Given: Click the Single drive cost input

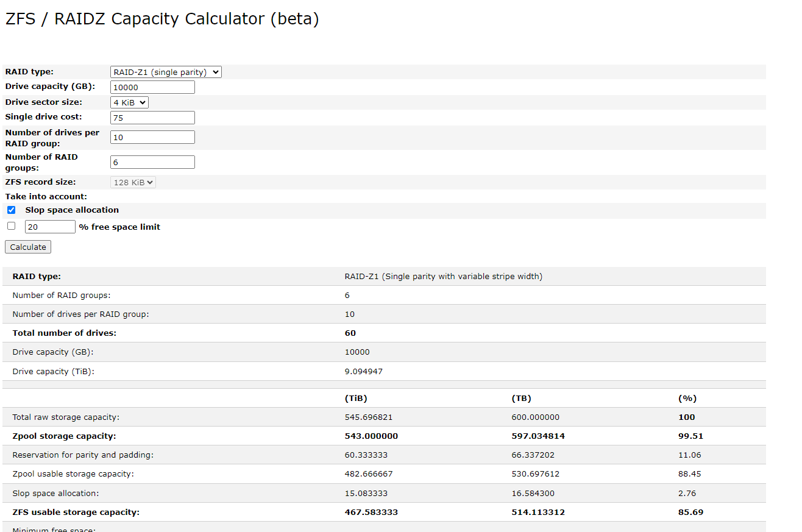Looking at the screenshot, I should pos(152,118).
